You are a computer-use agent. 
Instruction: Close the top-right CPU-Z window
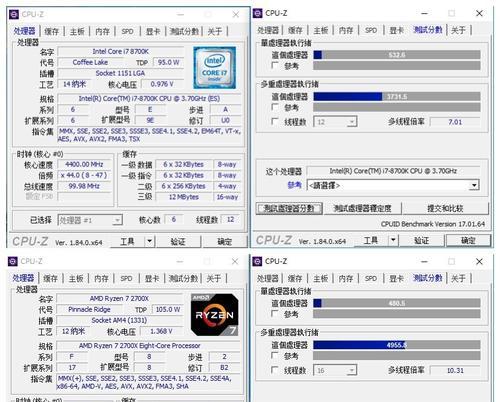tap(479, 13)
